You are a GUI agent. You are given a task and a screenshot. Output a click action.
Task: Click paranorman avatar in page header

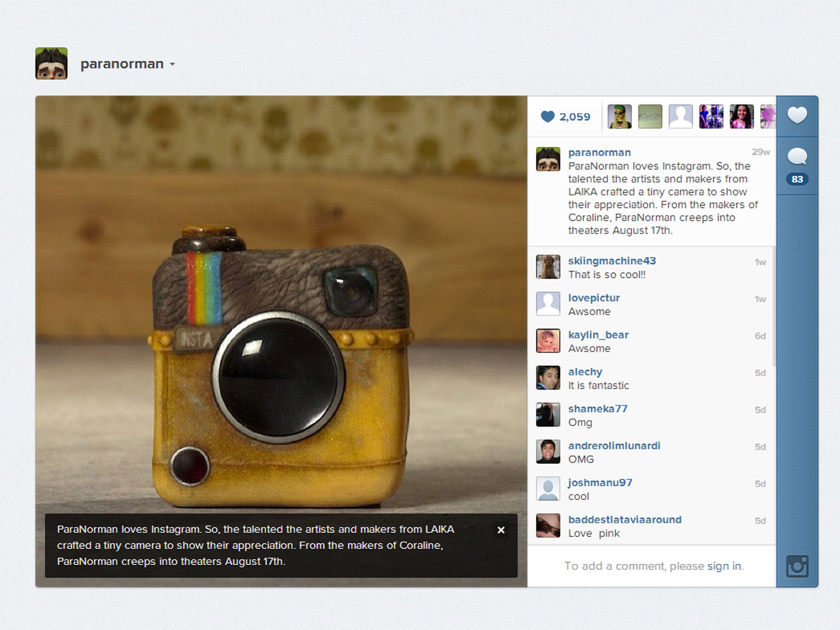(51, 64)
